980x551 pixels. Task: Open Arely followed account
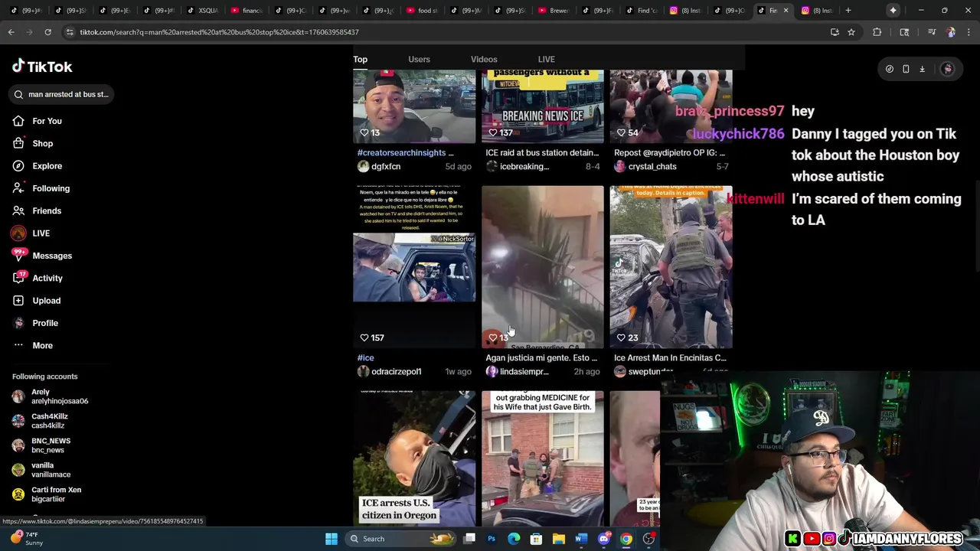(x=50, y=396)
